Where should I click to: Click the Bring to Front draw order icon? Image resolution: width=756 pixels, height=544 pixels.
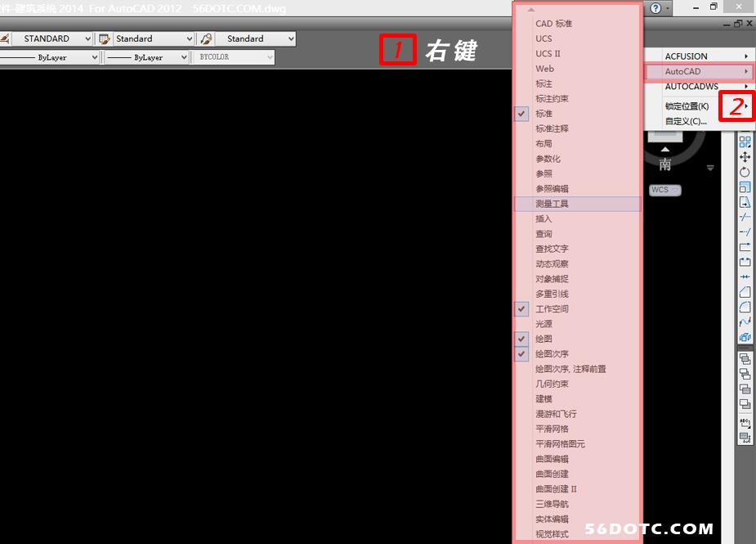tap(745, 358)
